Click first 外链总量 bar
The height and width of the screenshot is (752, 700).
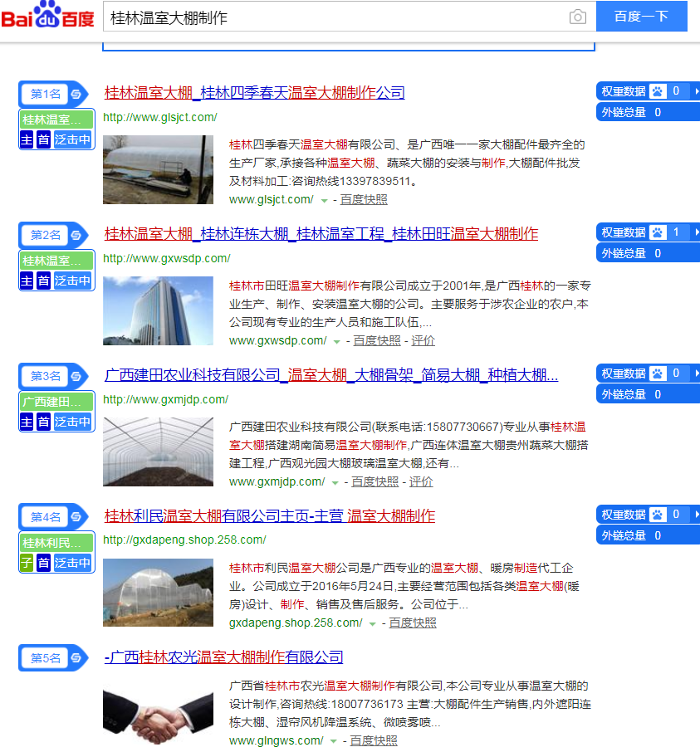[648, 112]
